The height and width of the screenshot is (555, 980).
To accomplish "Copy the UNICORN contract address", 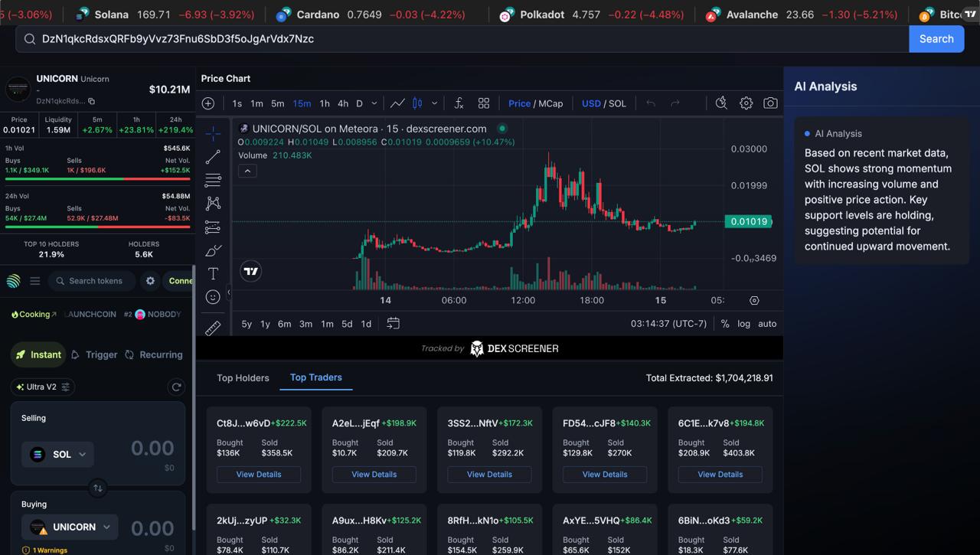I will point(91,101).
